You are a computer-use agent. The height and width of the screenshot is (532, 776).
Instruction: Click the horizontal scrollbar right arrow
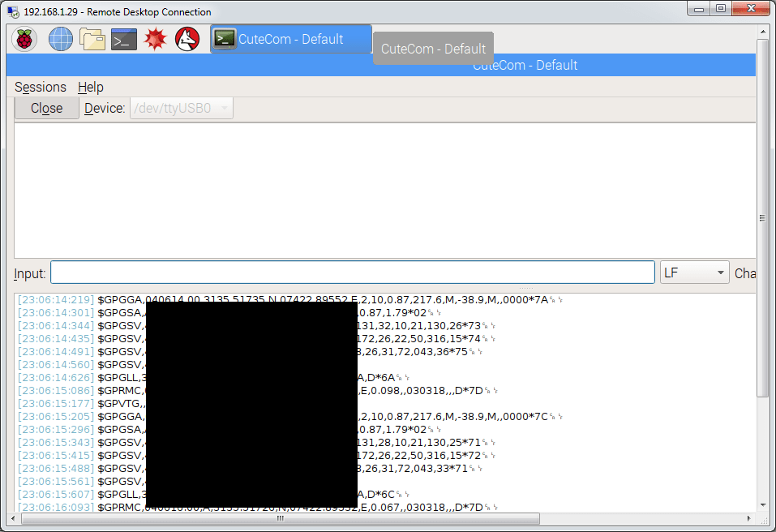[x=748, y=519]
